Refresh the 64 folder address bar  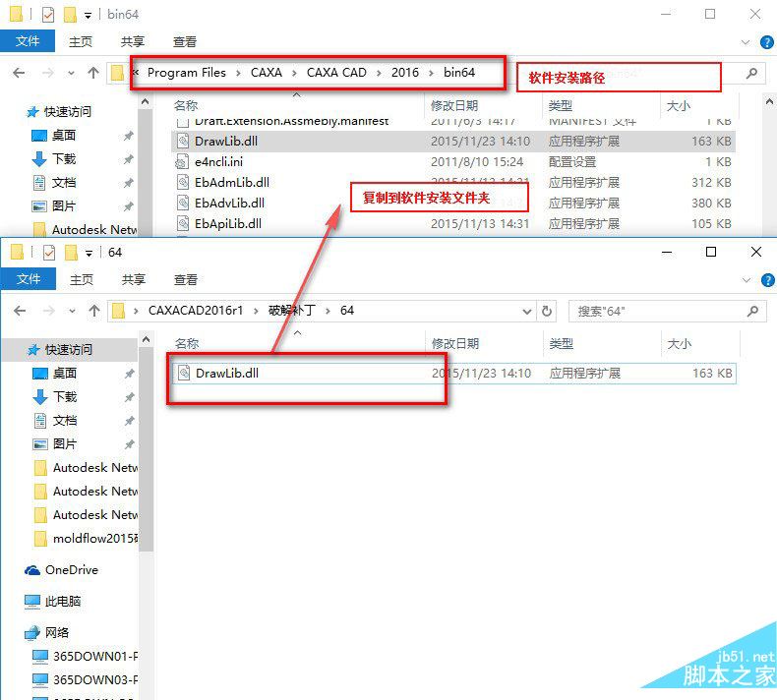(x=547, y=311)
